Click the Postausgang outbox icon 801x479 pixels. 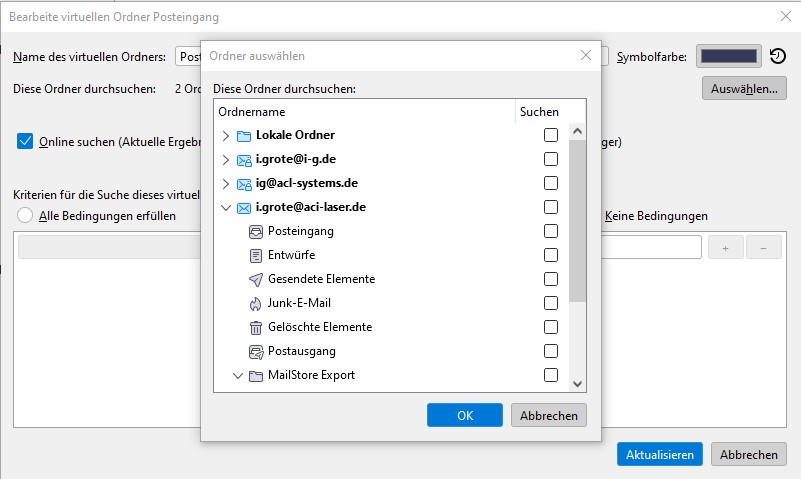256,351
